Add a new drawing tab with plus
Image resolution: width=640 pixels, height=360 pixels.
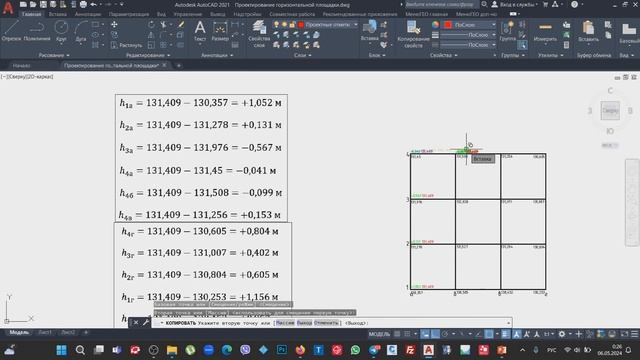click(x=178, y=65)
